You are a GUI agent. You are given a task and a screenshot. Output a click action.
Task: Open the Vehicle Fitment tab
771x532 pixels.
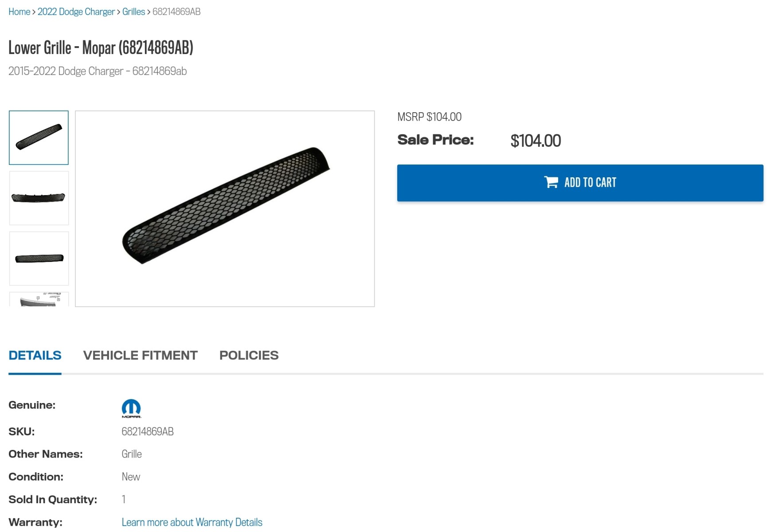pos(140,355)
